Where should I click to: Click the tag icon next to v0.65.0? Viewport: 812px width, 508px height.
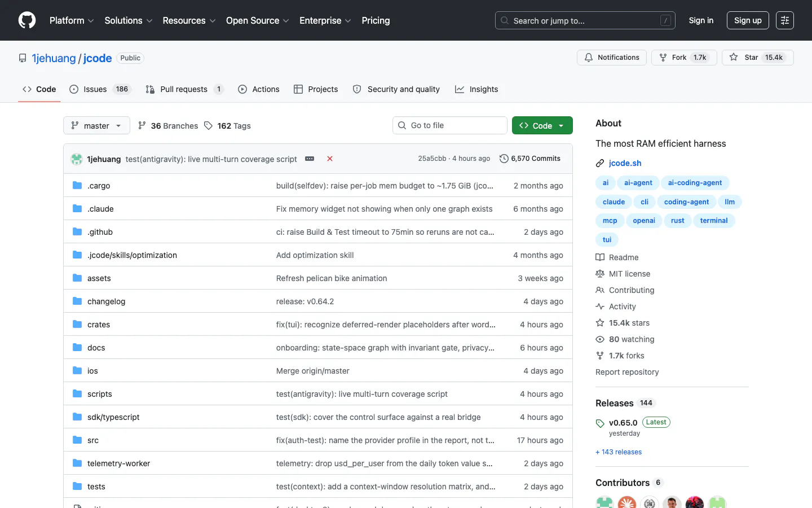[600, 423]
